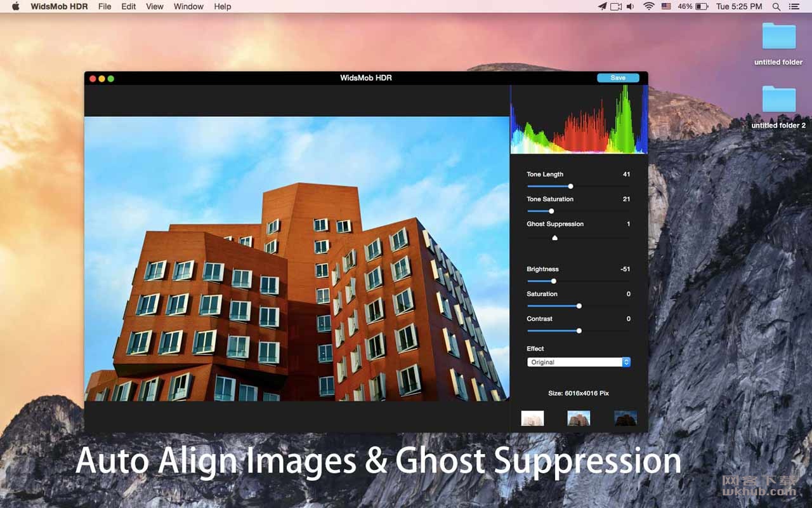Click the Brightness value -51

(x=625, y=269)
